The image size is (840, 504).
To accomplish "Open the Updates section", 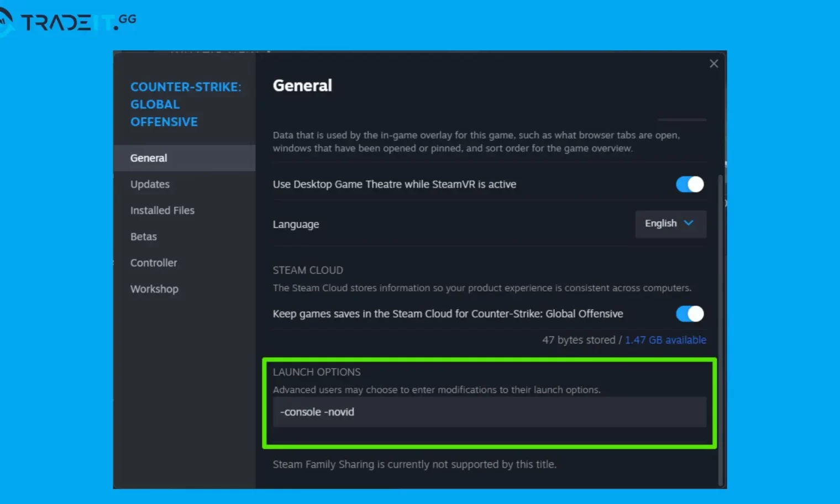I will coord(150,184).
